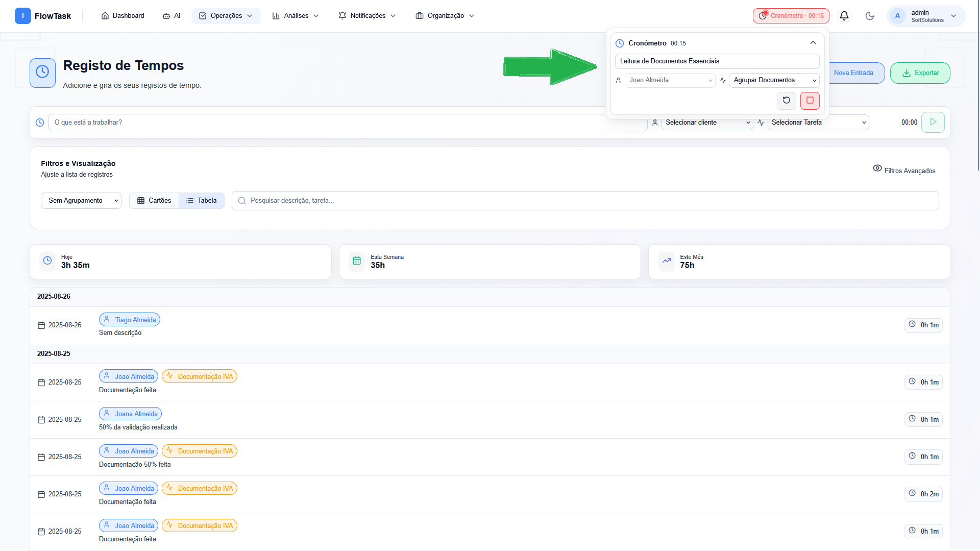Viewport: 980px width, 551px height.
Task: Open the Sem Agrupamento dropdown
Action: (81, 201)
